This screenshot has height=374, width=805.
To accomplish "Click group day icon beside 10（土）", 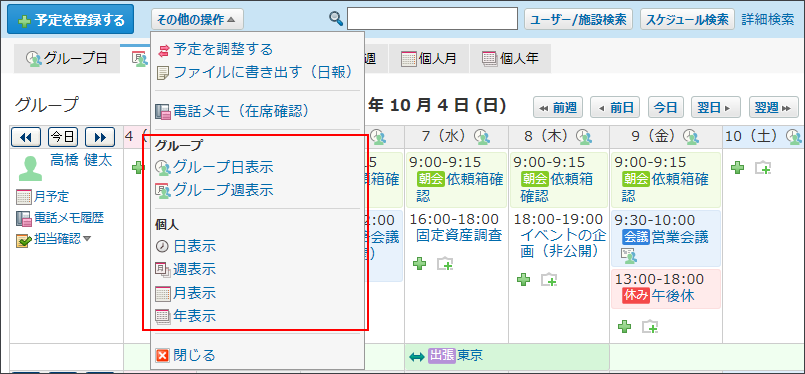I will pyautogui.click(x=794, y=136).
